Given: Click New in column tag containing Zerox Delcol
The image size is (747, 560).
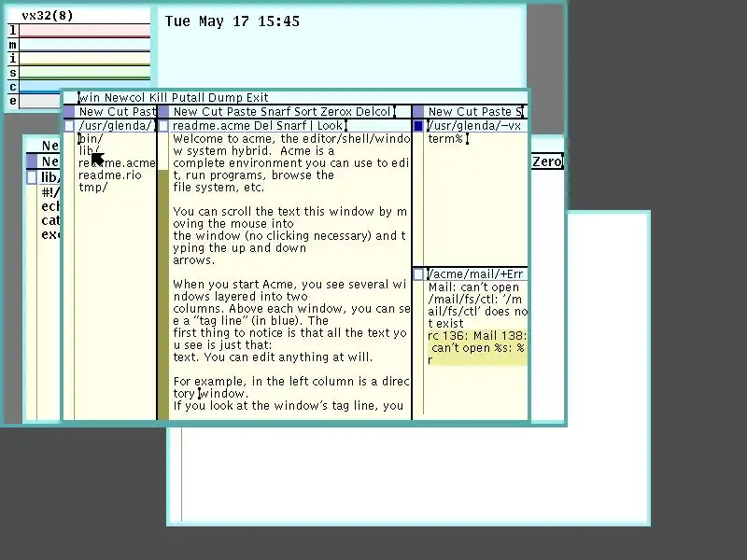Looking at the screenshot, I should click(186, 112).
